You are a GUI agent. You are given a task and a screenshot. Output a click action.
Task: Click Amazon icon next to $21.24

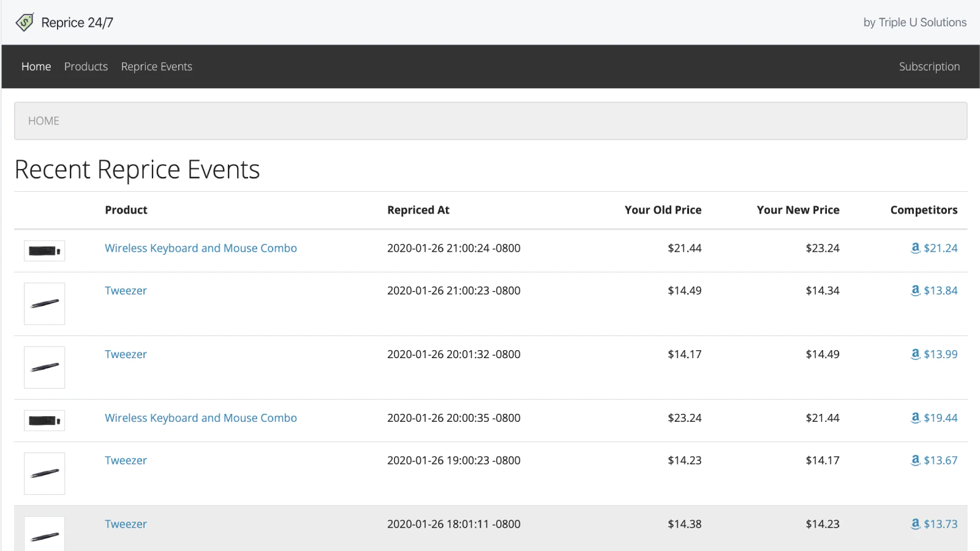[915, 248]
